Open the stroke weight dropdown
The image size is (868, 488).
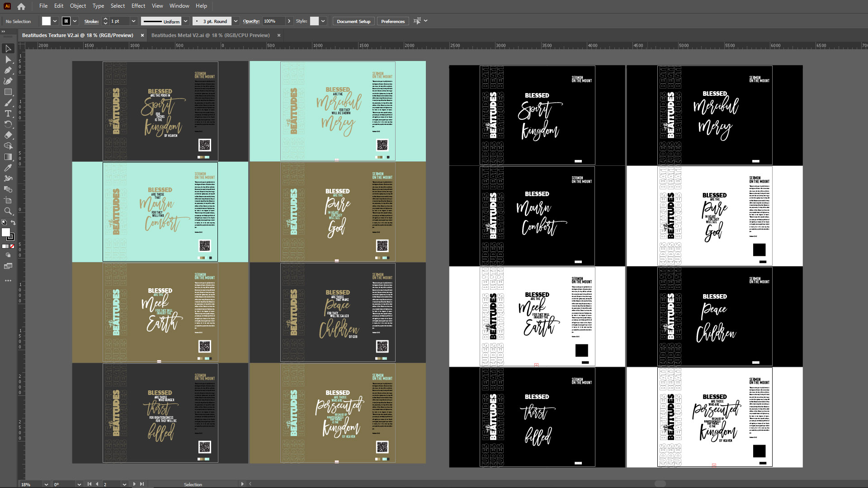133,21
